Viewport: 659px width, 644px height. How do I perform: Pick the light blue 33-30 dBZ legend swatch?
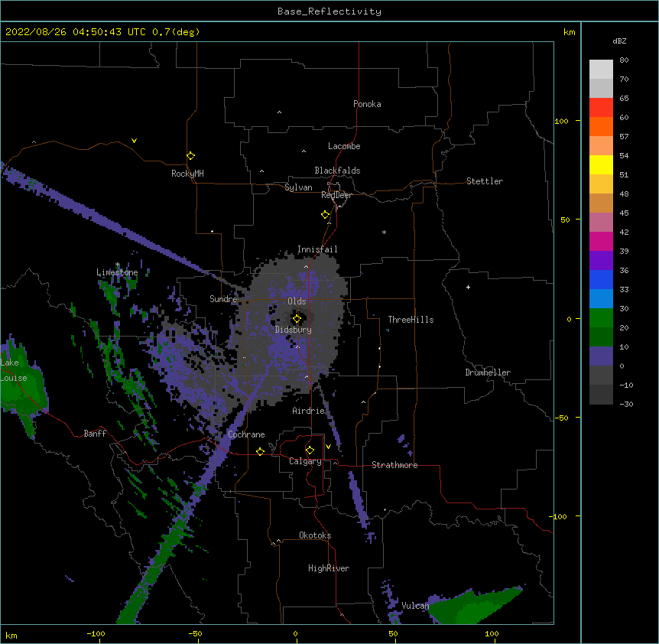pos(601,298)
